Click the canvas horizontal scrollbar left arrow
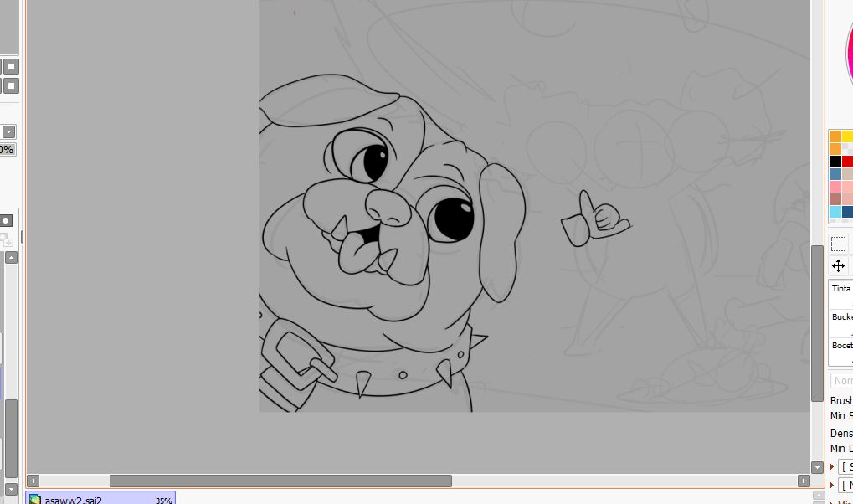The image size is (853, 504). [33, 481]
